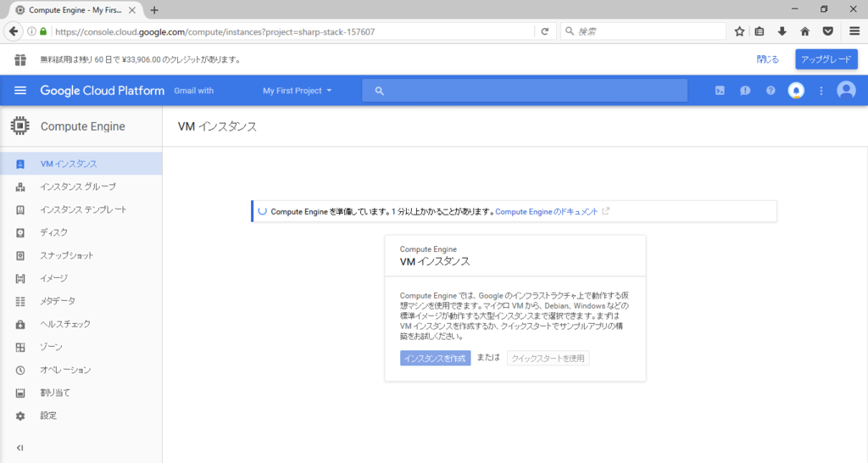Image resolution: width=868 pixels, height=463 pixels.
Task: Click the イメージ sidebar icon
Action: coord(20,279)
